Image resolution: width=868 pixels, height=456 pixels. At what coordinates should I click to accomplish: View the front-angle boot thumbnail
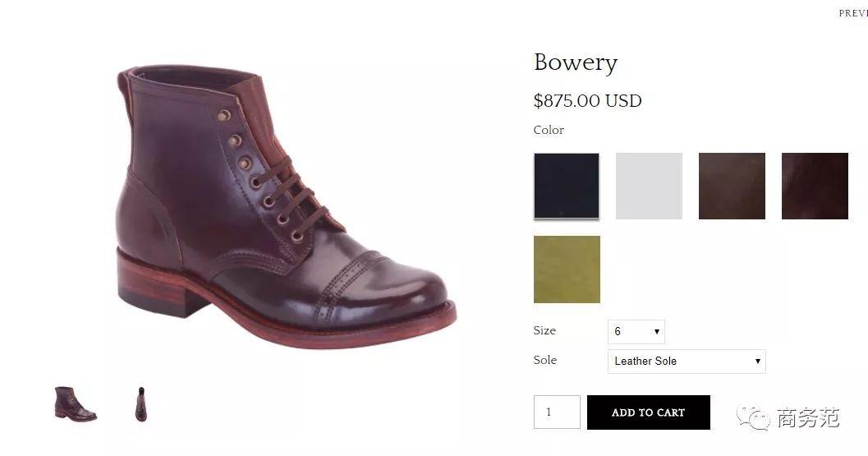click(x=141, y=403)
